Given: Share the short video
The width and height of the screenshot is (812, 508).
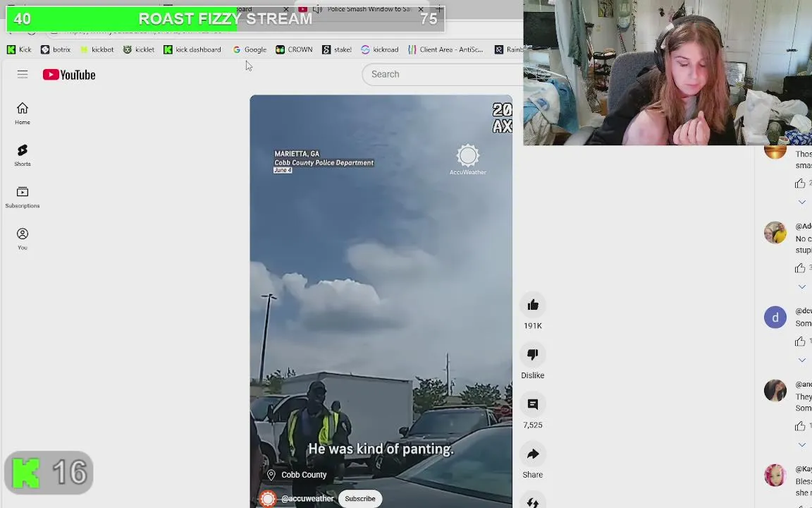Looking at the screenshot, I should [x=532, y=454].
